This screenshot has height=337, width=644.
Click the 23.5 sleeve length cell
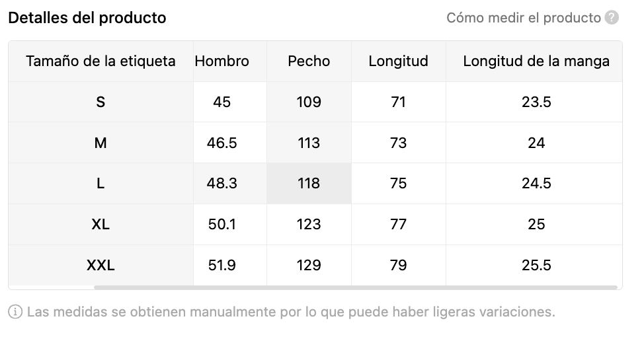point(536,102)
